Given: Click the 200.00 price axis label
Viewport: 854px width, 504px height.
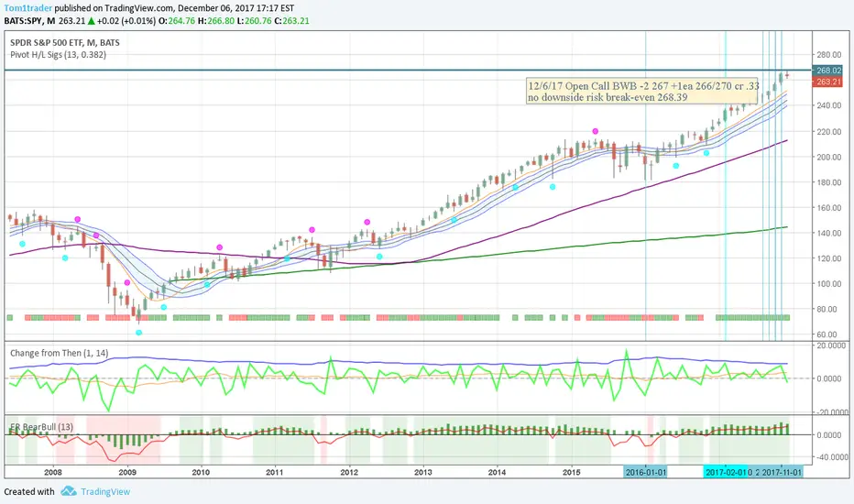Looking at the screenshot, I should (x=828, y=157).
